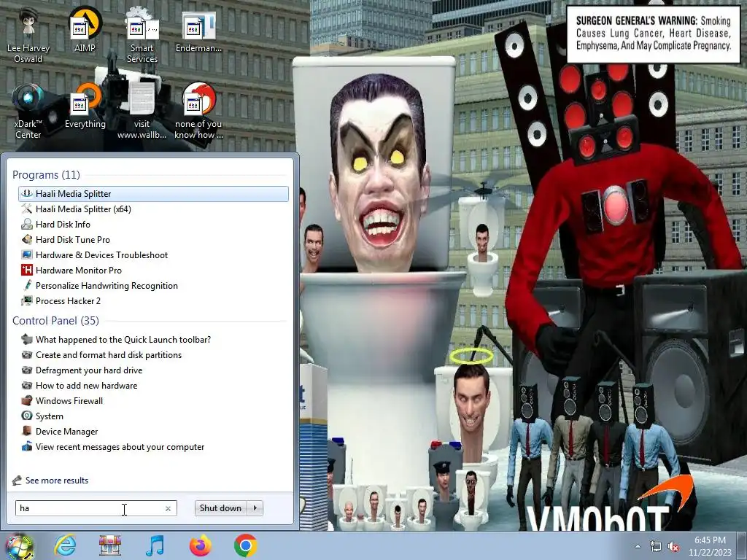Launch Haali Media Splitter (x64)
The height and width of the screenshot is (560, 747).
point(153,209)
